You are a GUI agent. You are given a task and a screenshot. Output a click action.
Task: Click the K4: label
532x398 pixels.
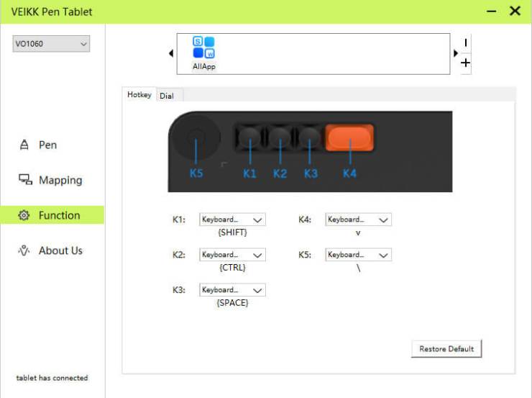click(x=305, y=220)
